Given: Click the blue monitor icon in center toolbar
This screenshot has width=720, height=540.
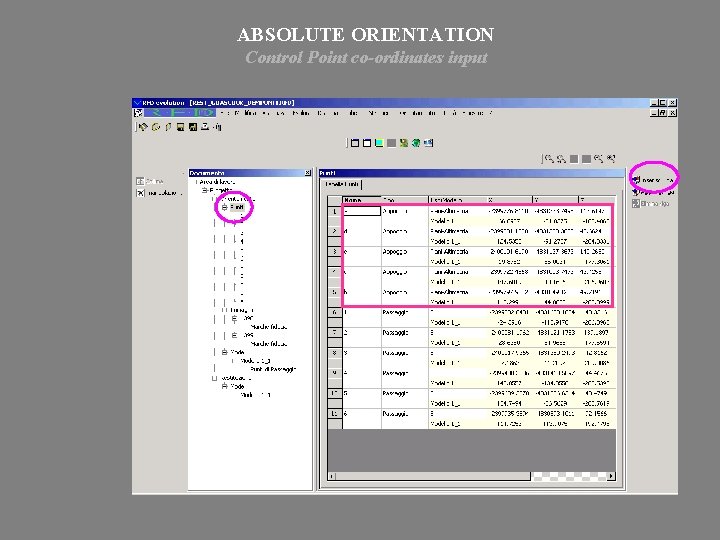Looking at the screenshot, I should 428,143.
